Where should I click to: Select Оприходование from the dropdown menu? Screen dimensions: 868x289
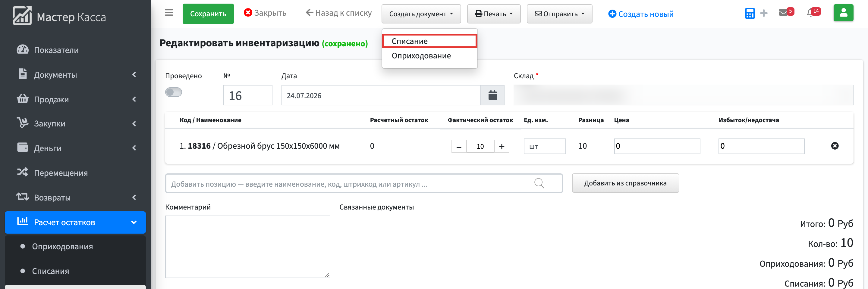click(x=429, y=55)
